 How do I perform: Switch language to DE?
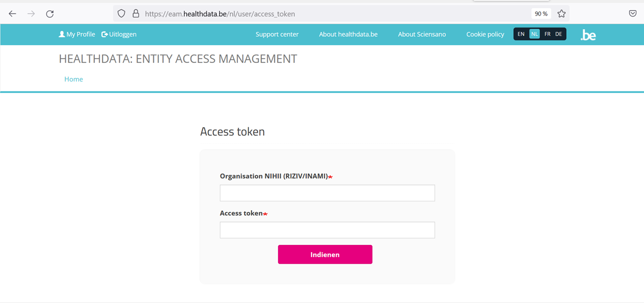point(558,34)
